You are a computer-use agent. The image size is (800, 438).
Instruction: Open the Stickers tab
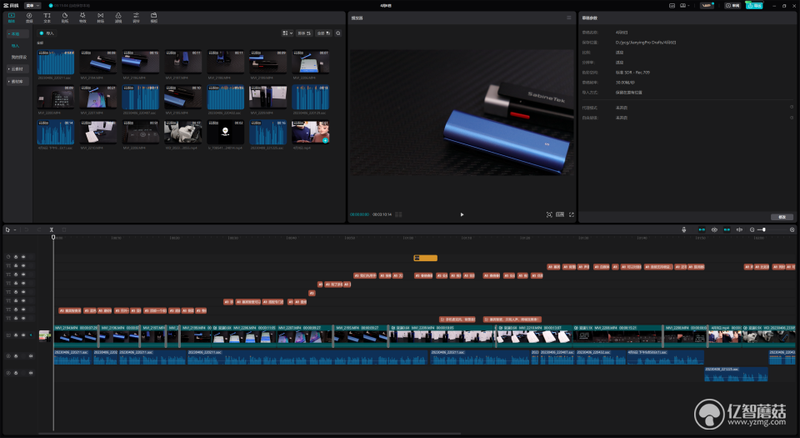click(x=65, y=17)
